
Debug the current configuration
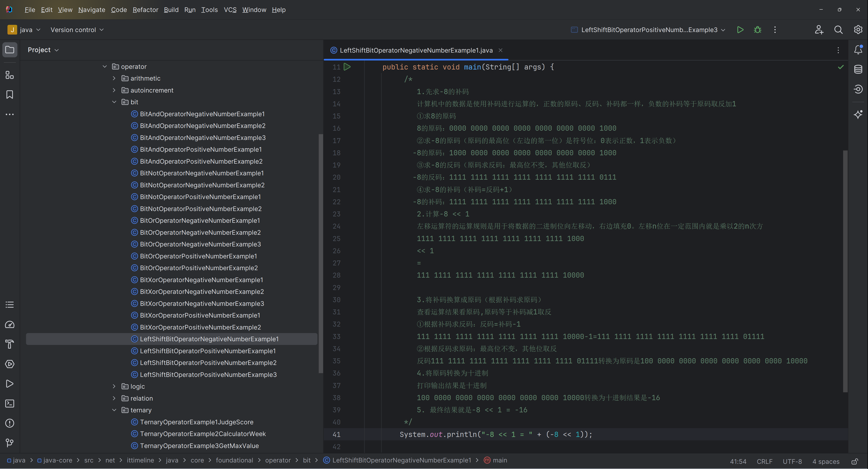pyautogui.click(x=758, y=30)
